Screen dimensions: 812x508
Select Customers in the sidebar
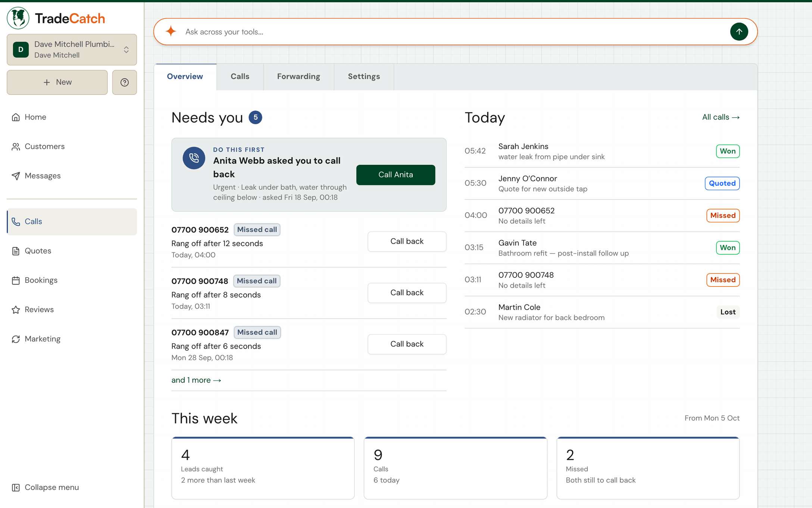click(x=72, y=146)
